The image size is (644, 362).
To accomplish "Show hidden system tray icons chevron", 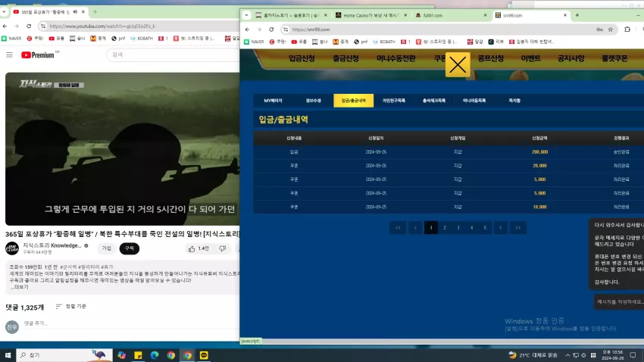I will coord(567,355).
